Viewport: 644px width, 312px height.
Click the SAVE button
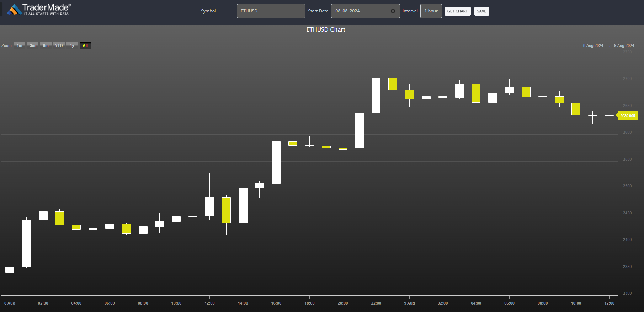click(482, 11)
